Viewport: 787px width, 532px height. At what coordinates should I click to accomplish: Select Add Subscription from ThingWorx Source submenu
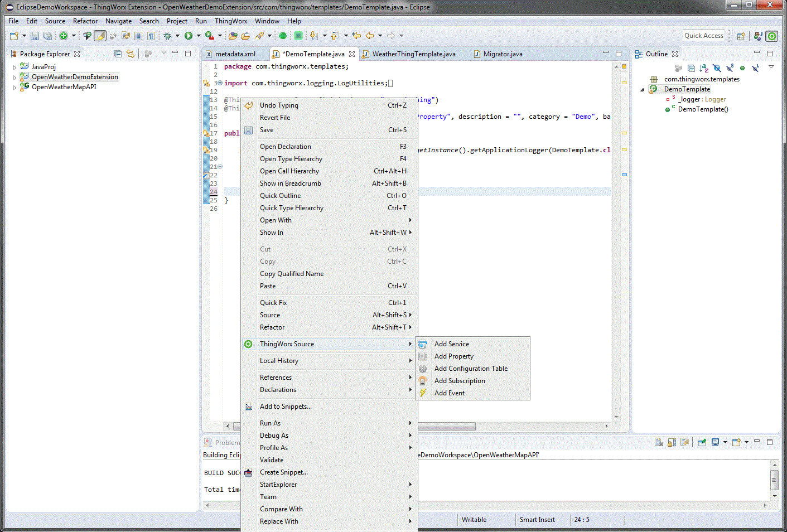click(459, 380)
